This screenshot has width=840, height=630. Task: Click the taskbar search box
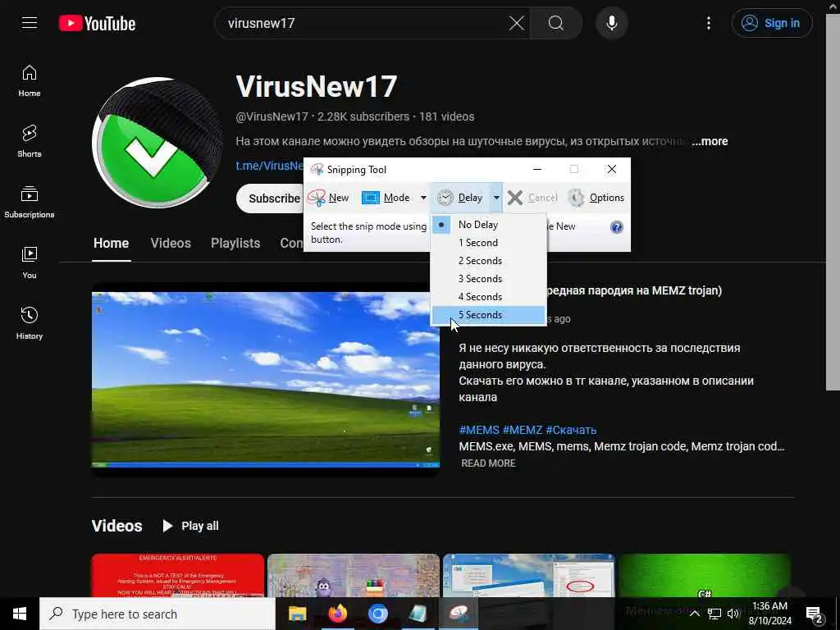(157, 614)
